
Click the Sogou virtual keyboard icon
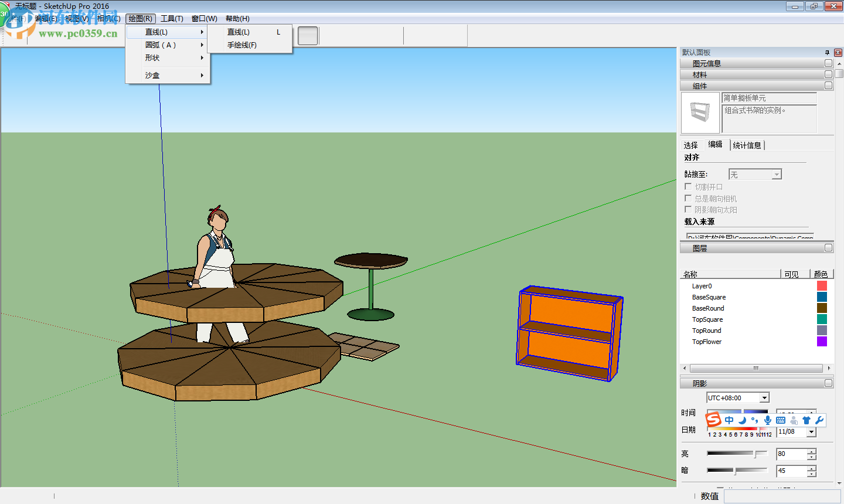pyautogui.click(x=781, y=420)
